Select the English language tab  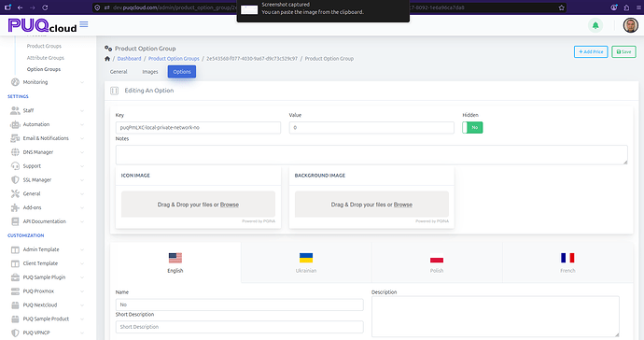click(175, 262)
